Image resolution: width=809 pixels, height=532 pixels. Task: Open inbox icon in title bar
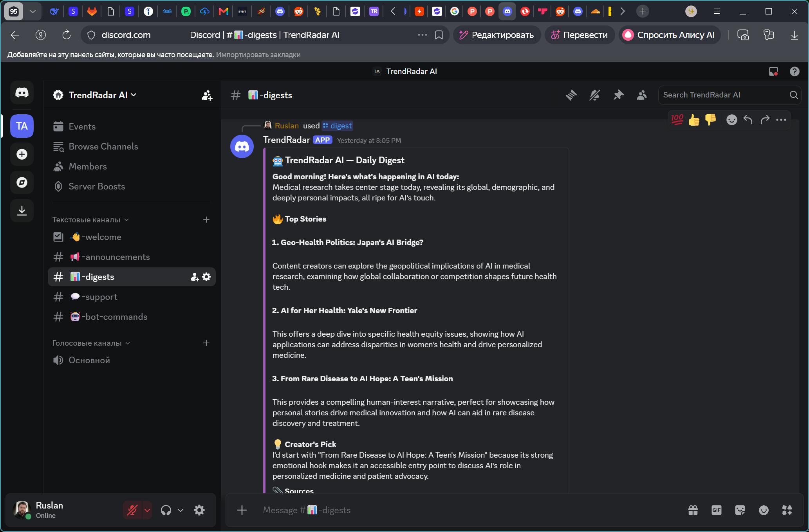pos(773,71)
